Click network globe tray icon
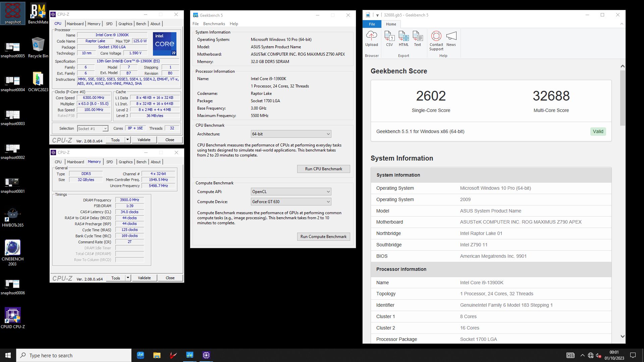644x362 pixels. click(591, 355)
